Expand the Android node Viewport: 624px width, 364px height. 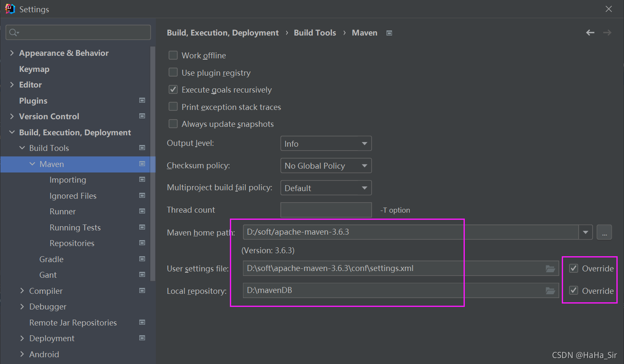tap(22, 354)
